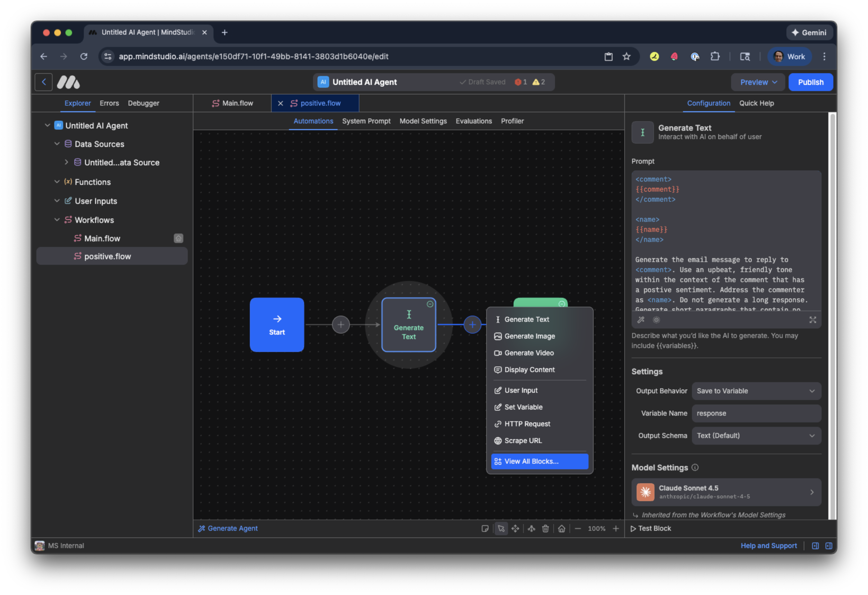
Task: Open the Output Behavior dropdown showing Save to Variable
Action: coord(756,391)
